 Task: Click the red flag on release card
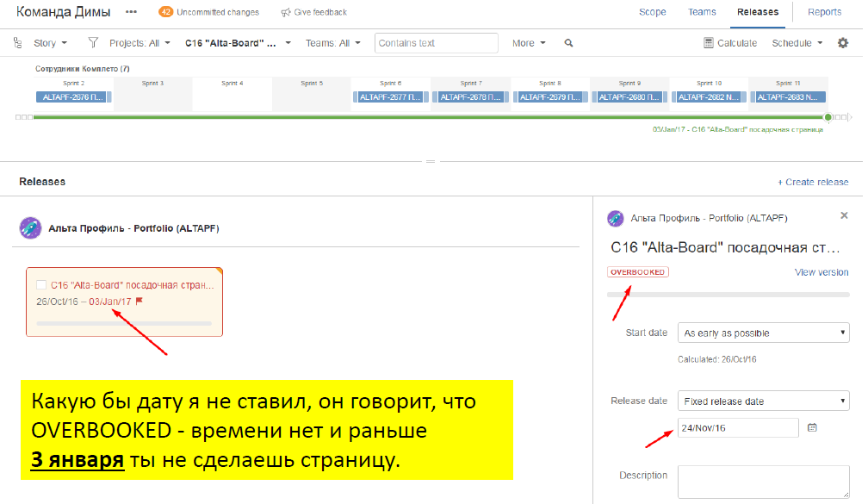[x=139, y=302]
